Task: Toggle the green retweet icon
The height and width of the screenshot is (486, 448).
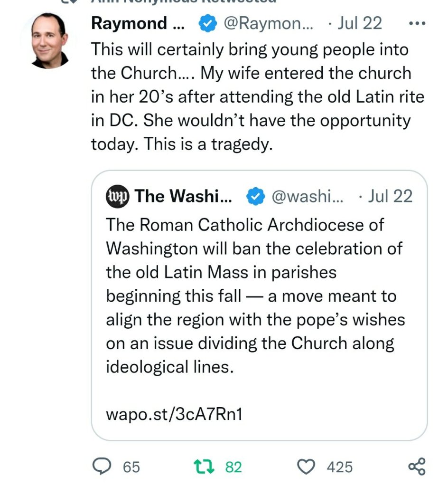Action: click(205, 467)
